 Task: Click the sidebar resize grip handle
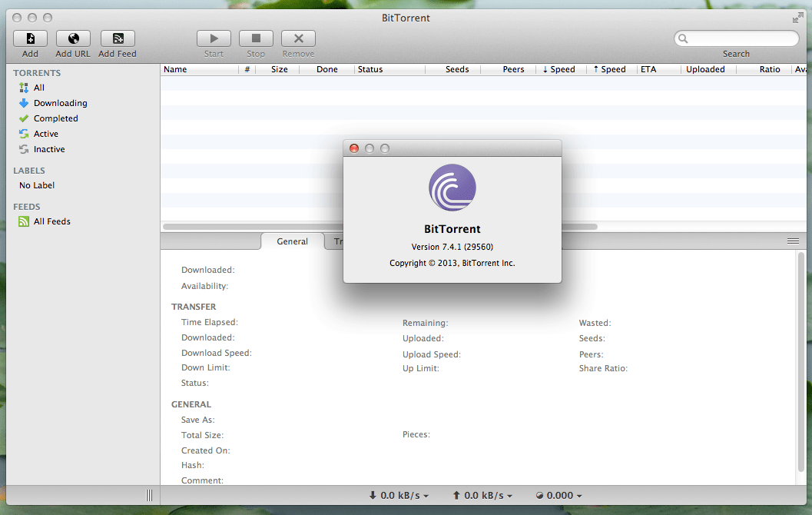pyautogui.click(x=149, y=495)
